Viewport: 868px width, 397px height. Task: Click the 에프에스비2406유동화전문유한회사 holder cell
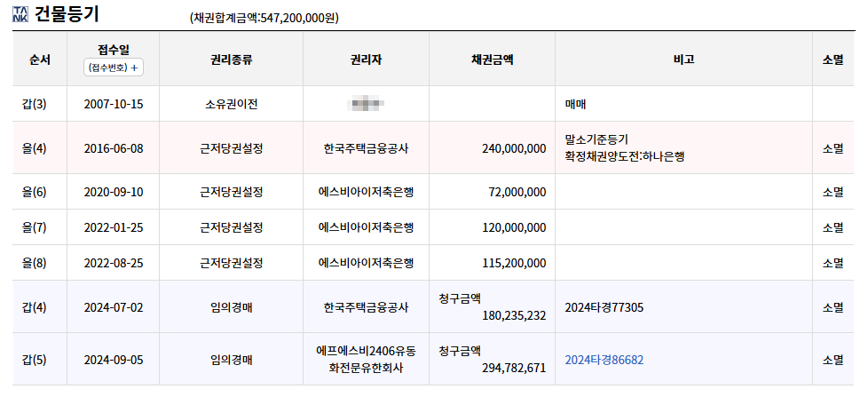(366, 360)
